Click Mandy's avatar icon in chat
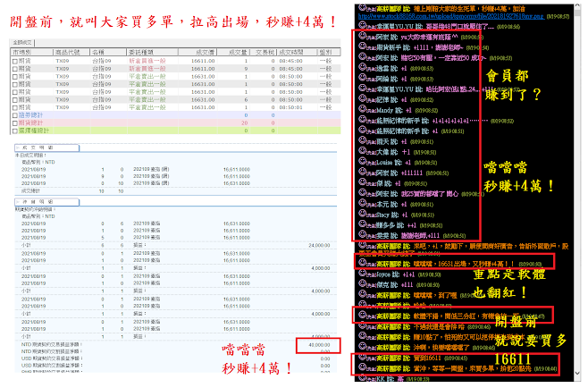 (x=362, y=109)
